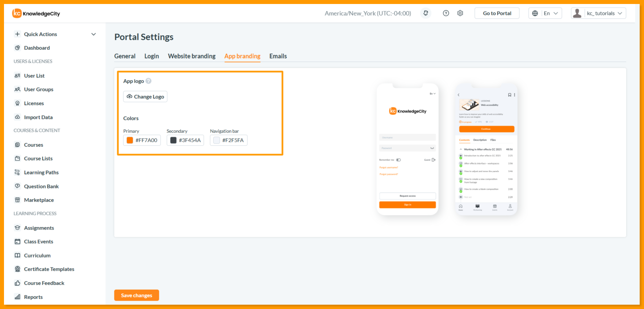Screen dimensions: 644x309
Task: Open Assignments in the sidebar
Action: [39, 228]
